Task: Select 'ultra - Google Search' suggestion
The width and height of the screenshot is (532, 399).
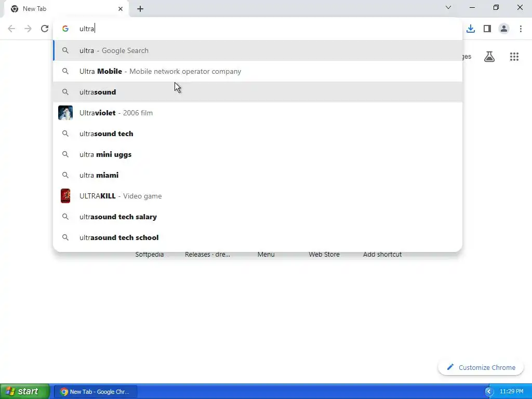Action: (x=258, y=50)
